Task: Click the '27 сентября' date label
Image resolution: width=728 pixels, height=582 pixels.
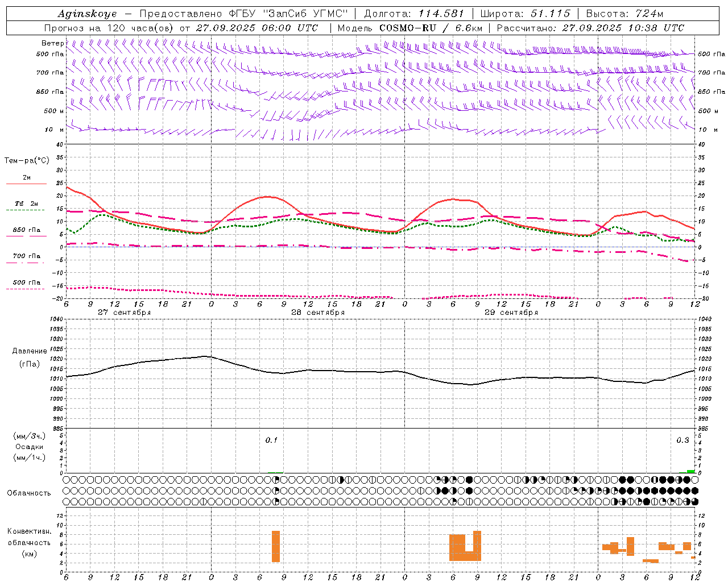Action: (x=124, y=313)
